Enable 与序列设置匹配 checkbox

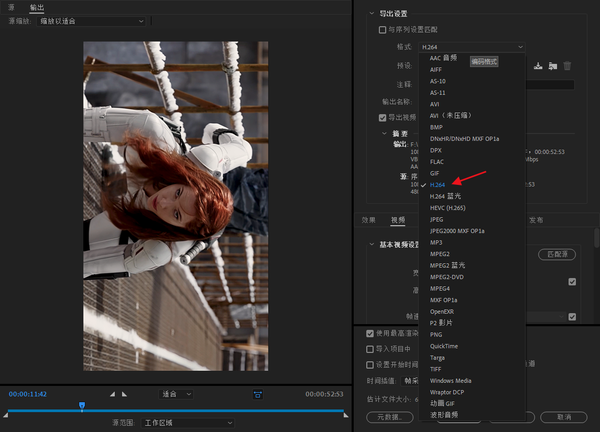[x=383, y=30]
